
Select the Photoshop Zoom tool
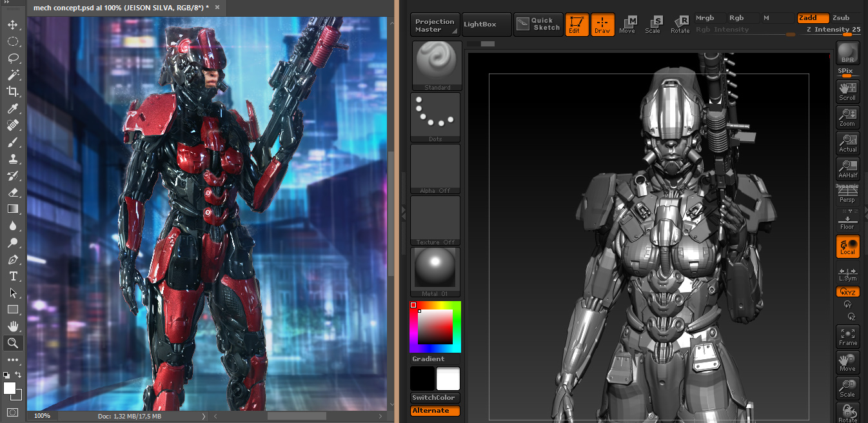click(12, 343)
